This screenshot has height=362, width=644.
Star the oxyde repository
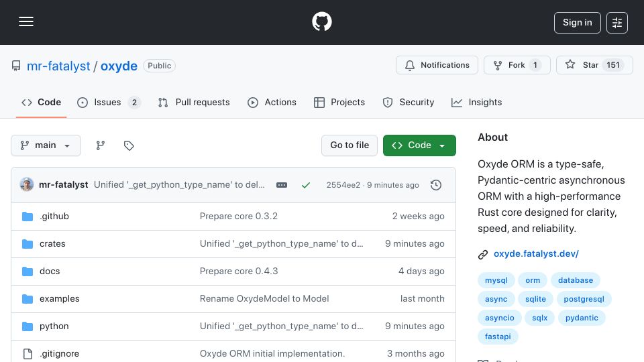click(x=594, y=65)
